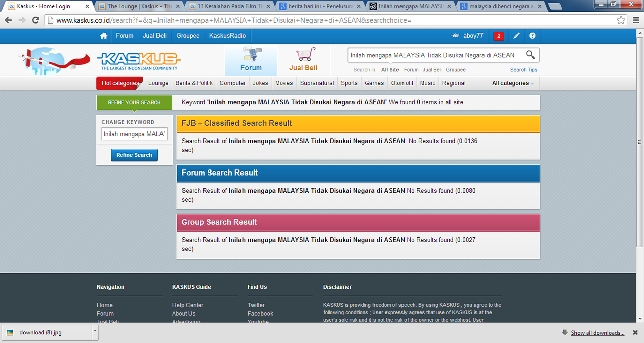Screen dimensions: 644x343
Task: Set search scope to Forum
Action: point(411,70)
